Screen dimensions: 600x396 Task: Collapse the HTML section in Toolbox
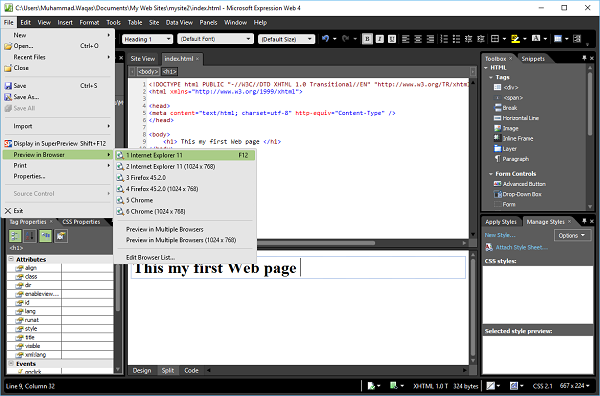point(486,68)
